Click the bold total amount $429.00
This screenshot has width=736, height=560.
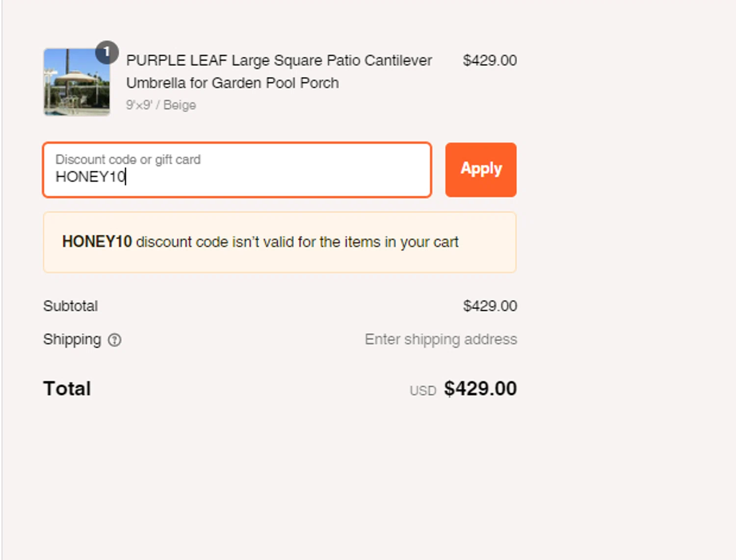tap(480, 388)
